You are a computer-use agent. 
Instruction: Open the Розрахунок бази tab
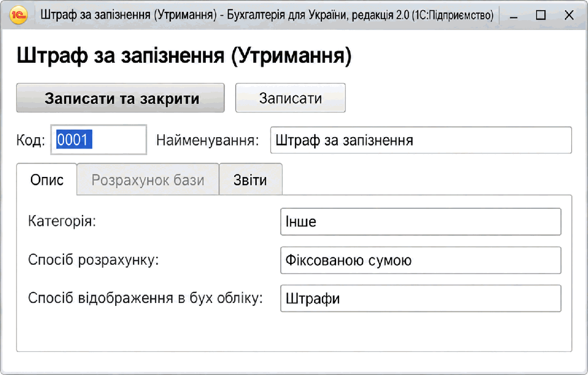[x=148, y=179]
